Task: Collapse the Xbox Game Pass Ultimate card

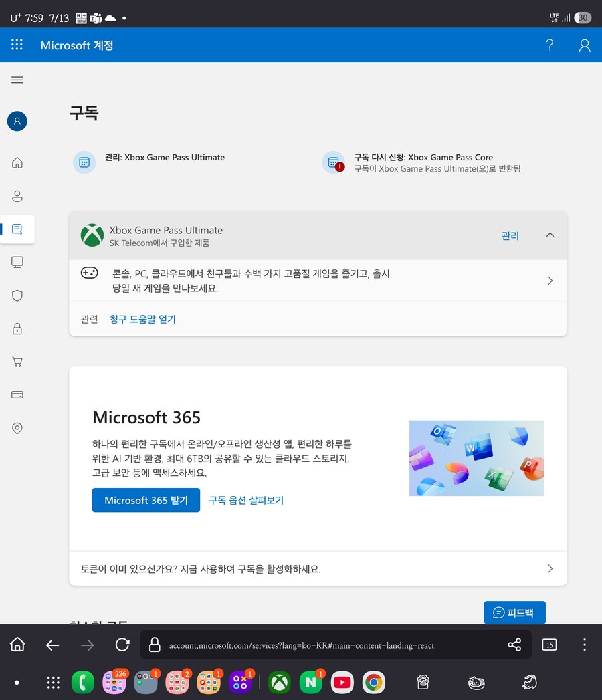Action: coord(550,235)
